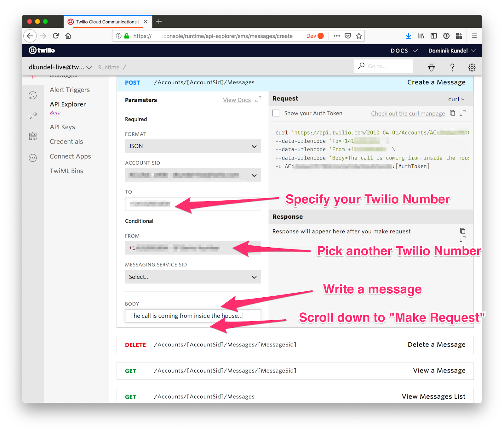Open Credentials in sidebar

pos(66,142)
